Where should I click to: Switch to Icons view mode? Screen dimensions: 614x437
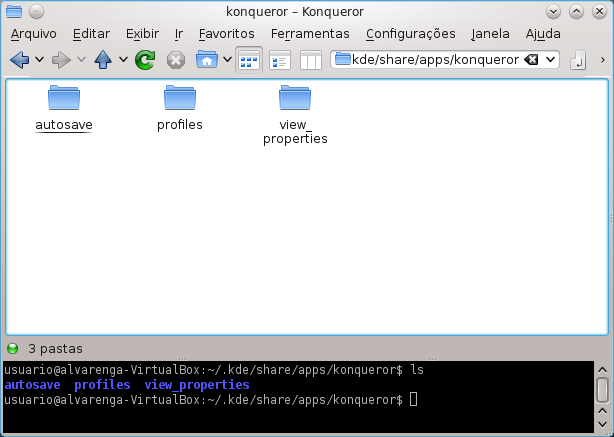pos(249,60)
